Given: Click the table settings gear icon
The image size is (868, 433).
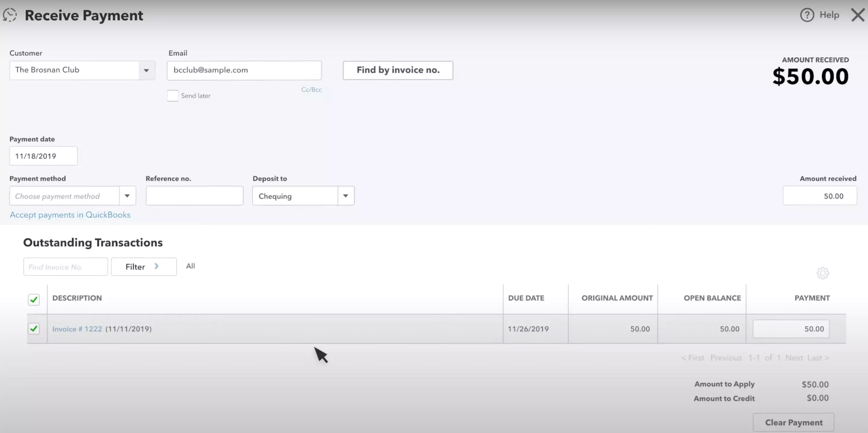Looking at the screenshot, I should coord(822,273).
